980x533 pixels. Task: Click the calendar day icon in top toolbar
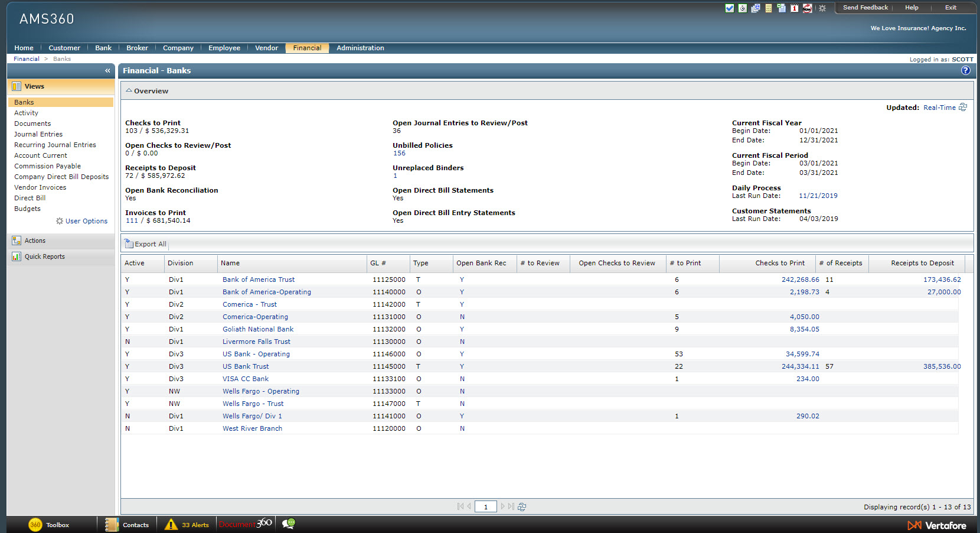click(x=794, y=8)
